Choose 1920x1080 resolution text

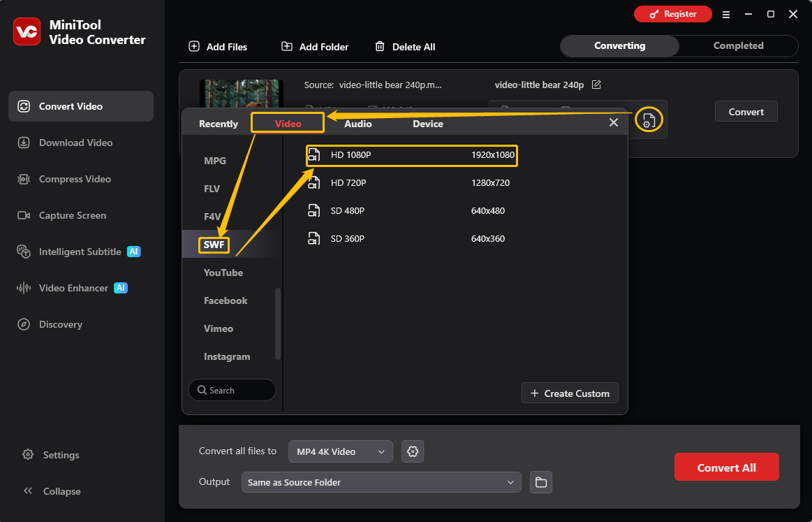click(x=493, y=154)
